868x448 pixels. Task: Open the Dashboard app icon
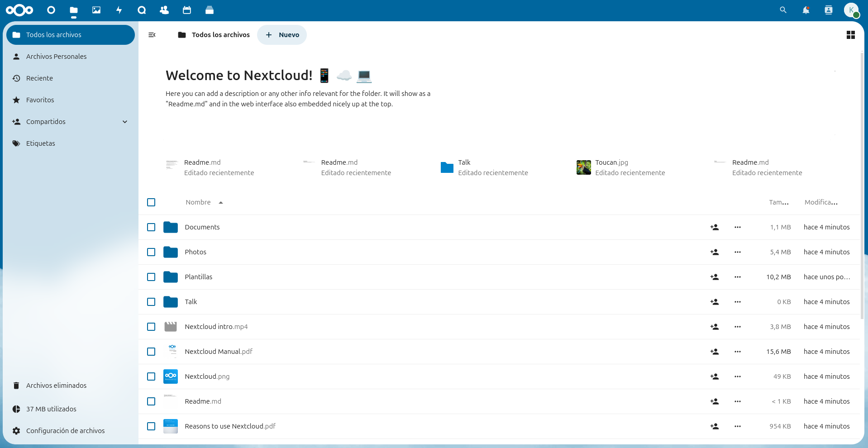(x=51, y=10)
